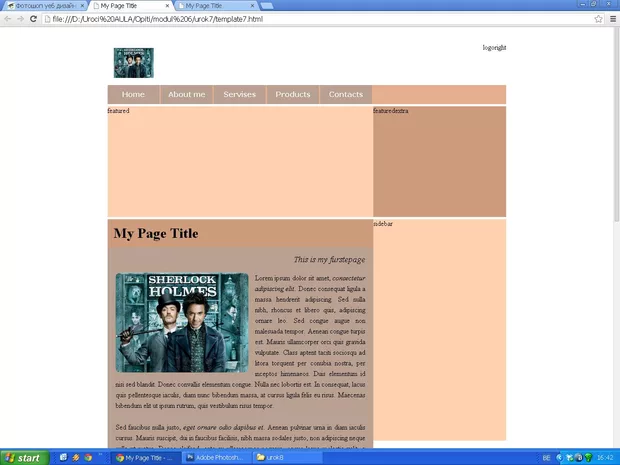Click the 'sidebar' label text
Image resolution: width=620 pixels, height=465 pixels.
pyautogui.click(x=383, y=224)
